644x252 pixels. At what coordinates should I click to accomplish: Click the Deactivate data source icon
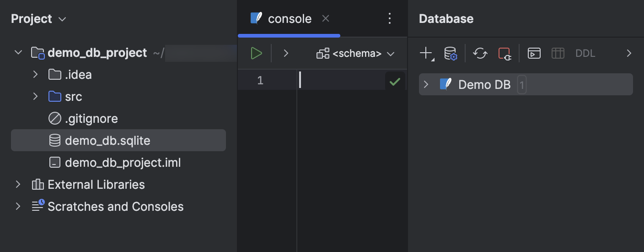pyautogui.click(x=504, y=54)
